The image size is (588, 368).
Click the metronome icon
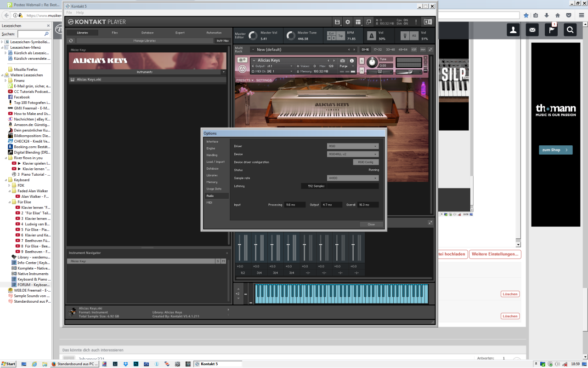coord(372,35)
